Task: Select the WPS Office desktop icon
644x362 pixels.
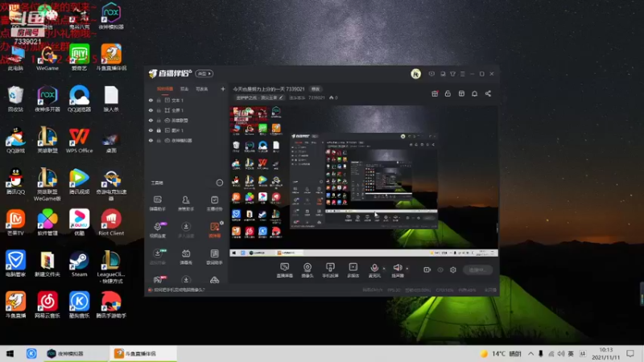Action: [x=79, y=140]
